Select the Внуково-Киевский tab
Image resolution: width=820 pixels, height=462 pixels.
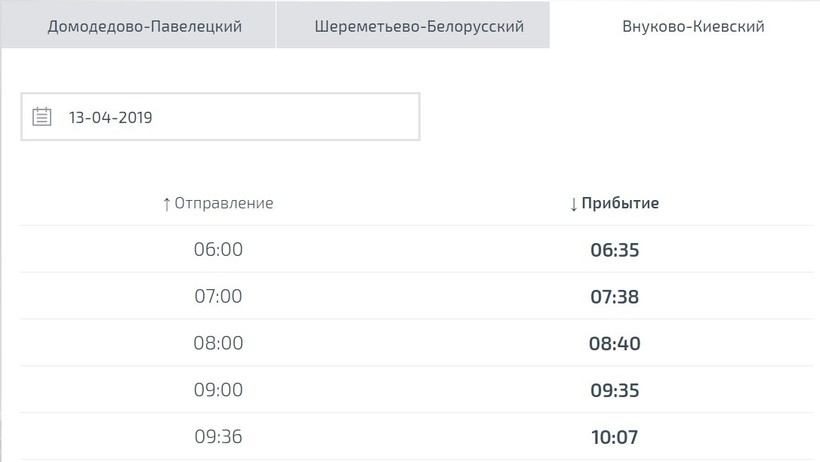pyautogui.click(x=693, y=27)
